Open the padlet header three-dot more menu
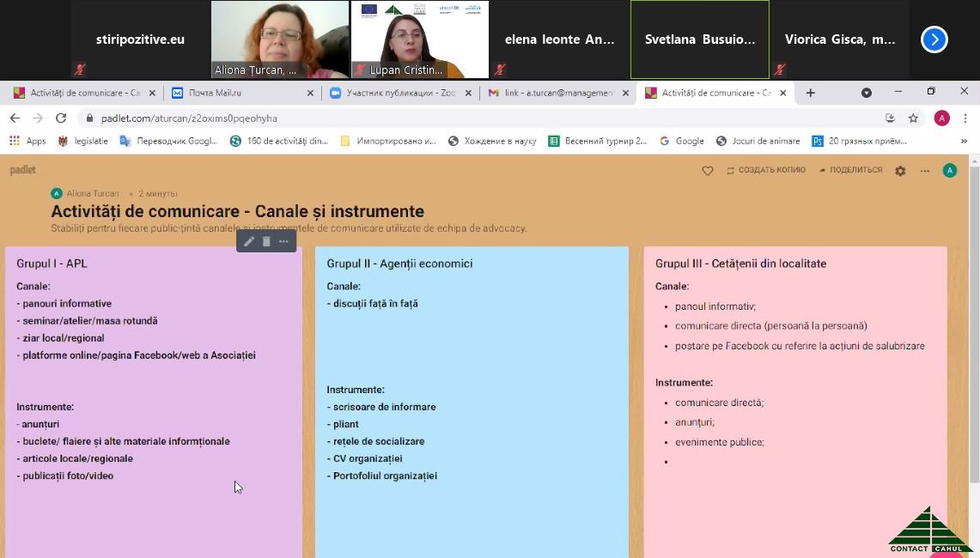Screen dimensions: 980x558 pyautogui.click(x=925, y=171)
